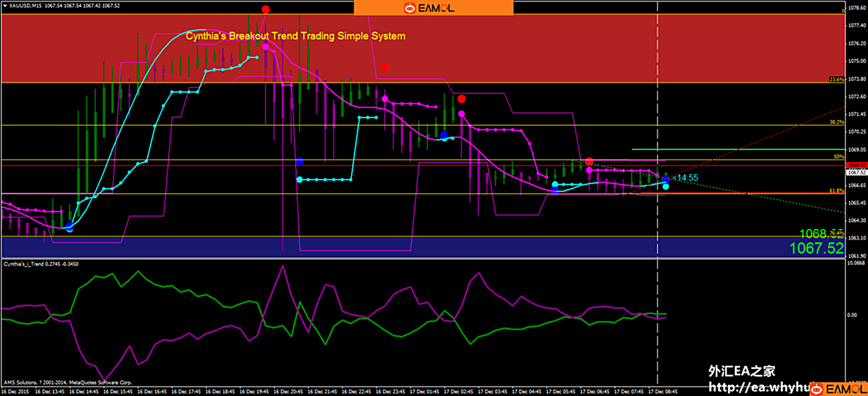This screenshot has height=396, width=868.
Task: Click the red 1068.02 price tag on axis
Action: (856, 165)
